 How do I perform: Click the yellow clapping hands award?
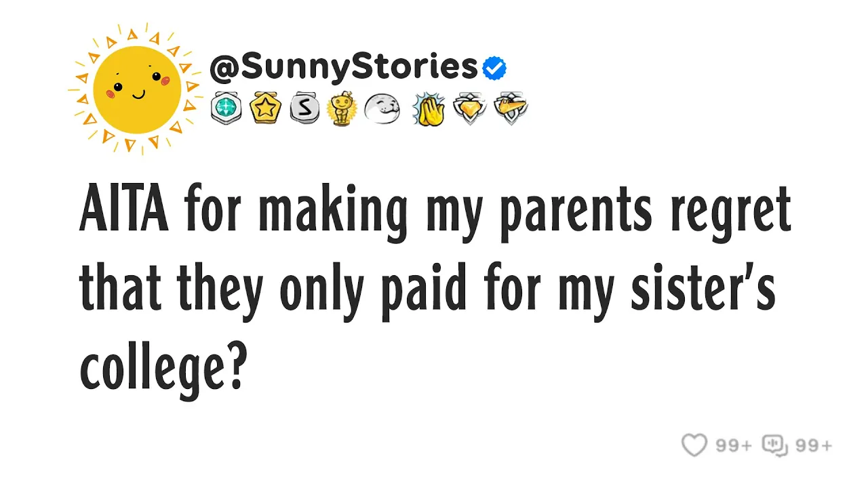point(428,109)
